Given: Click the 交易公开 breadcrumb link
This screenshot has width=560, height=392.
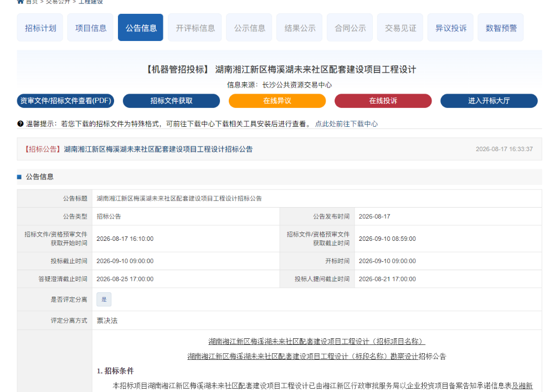Looking at the screenshot, I should pyautogui.click(x=58, y=2).
